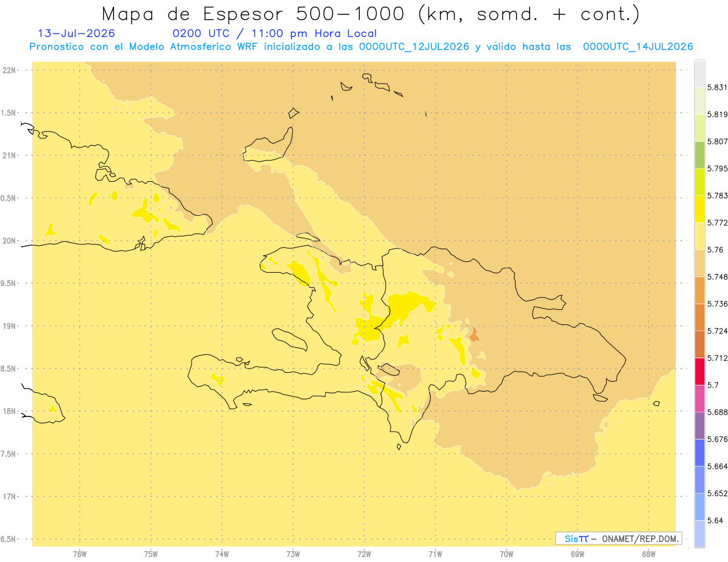Viewport: 728px width, 562px height.
Task: Click the legend value "5.819"
Action: coord(717,115)
